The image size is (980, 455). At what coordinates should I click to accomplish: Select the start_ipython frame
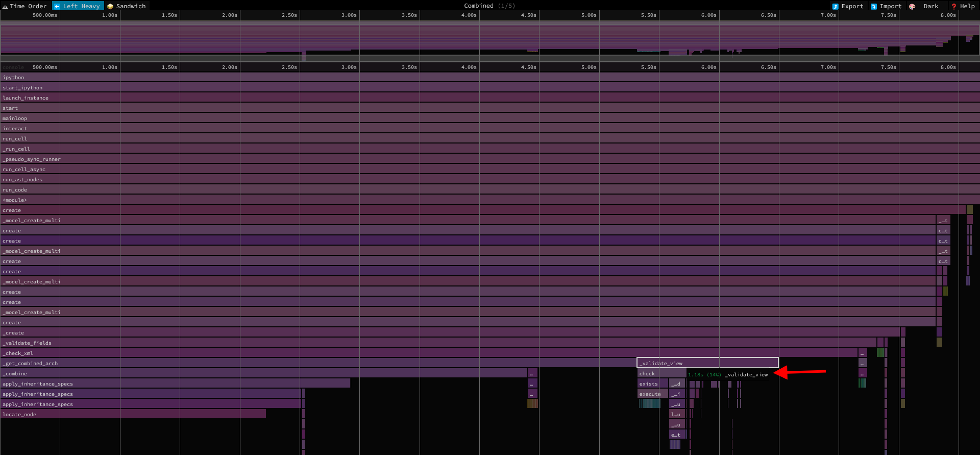click(490, 87)
